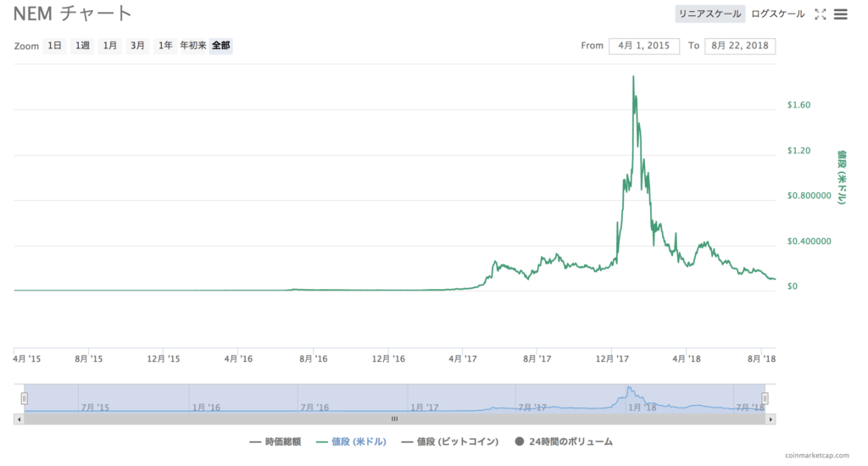Viewport: 868px width, 466px height.
Task: Edit the To date field
Action: pyautogui.click(x=739, y=46)
